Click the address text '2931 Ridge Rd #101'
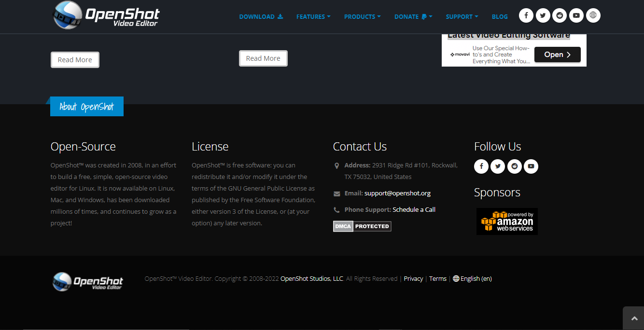 pos(400,165)
